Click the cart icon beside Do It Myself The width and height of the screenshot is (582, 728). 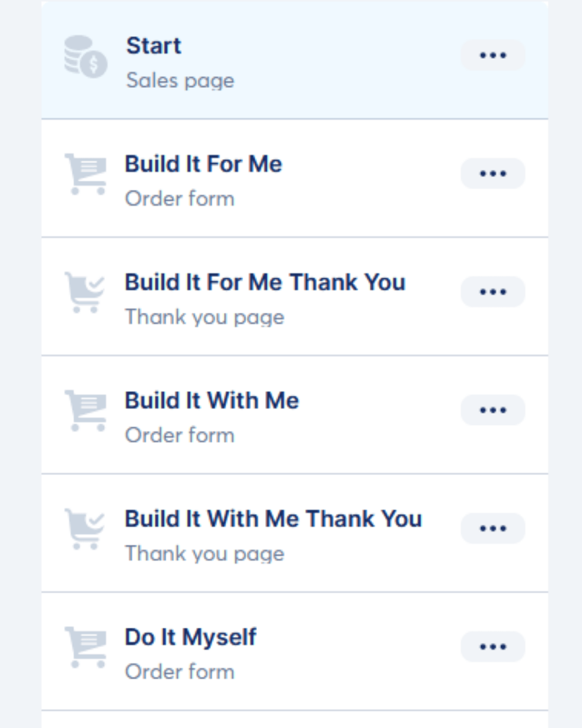pyautogui.click(x=85, y=647)
